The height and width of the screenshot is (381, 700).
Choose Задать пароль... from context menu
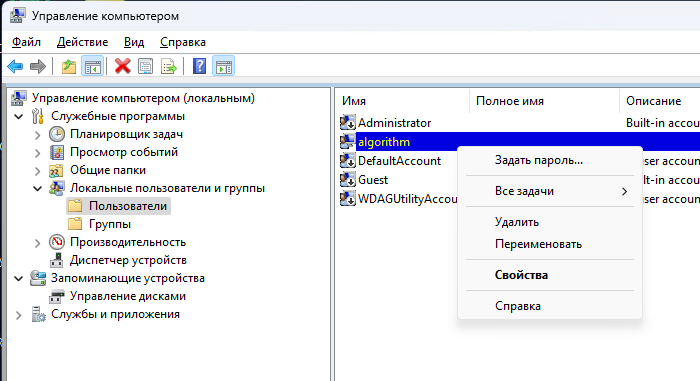coord(550,160)
